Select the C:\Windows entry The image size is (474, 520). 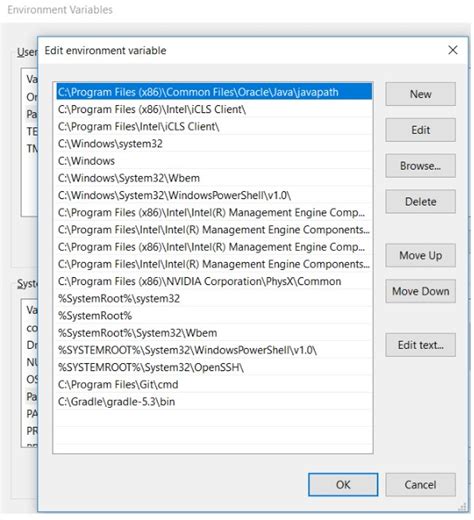click(x=214, y=161)
